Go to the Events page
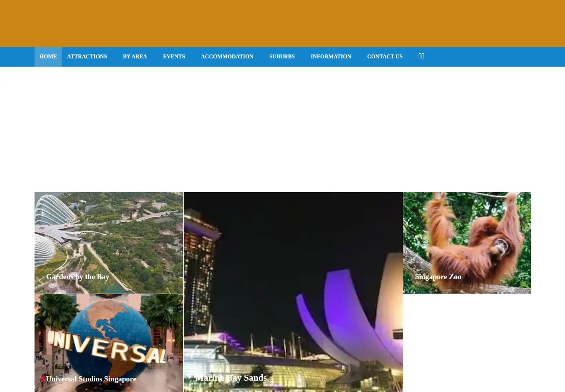 click(174, 57)
